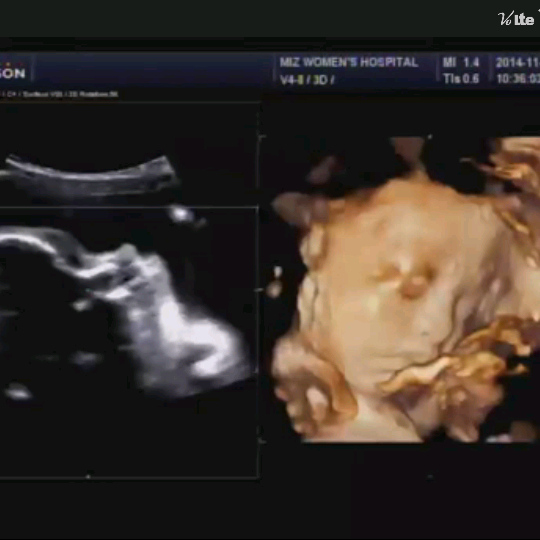Click the small dot marker below the 3D pane
This screenshot has width=540, height=540.
[x=429, y=477]
